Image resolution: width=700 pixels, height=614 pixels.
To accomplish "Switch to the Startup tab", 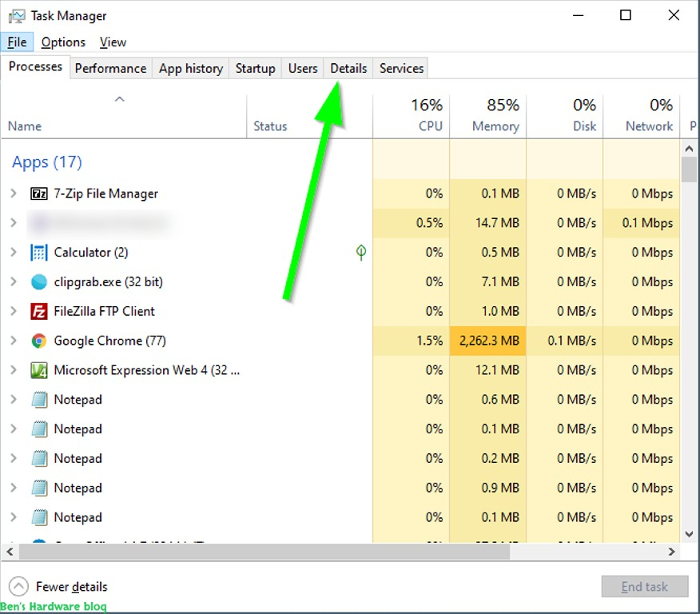I will (x=256, y=68).
